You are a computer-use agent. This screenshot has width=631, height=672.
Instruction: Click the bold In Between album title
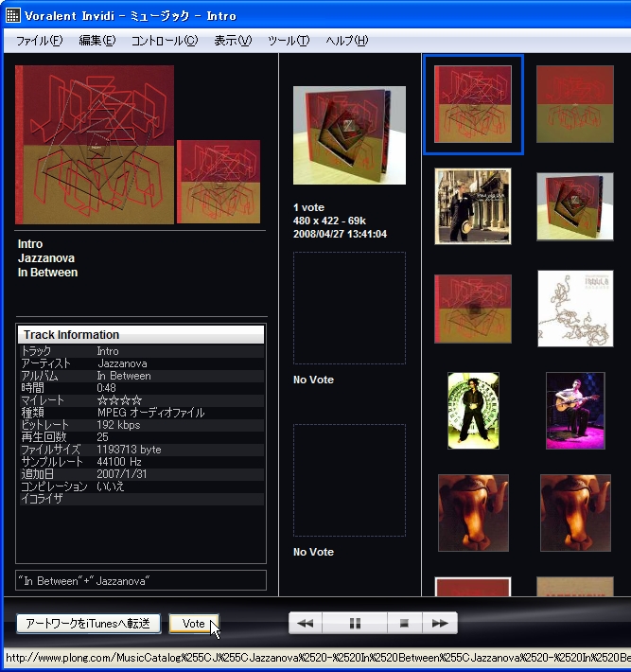(x=47, y=273)
